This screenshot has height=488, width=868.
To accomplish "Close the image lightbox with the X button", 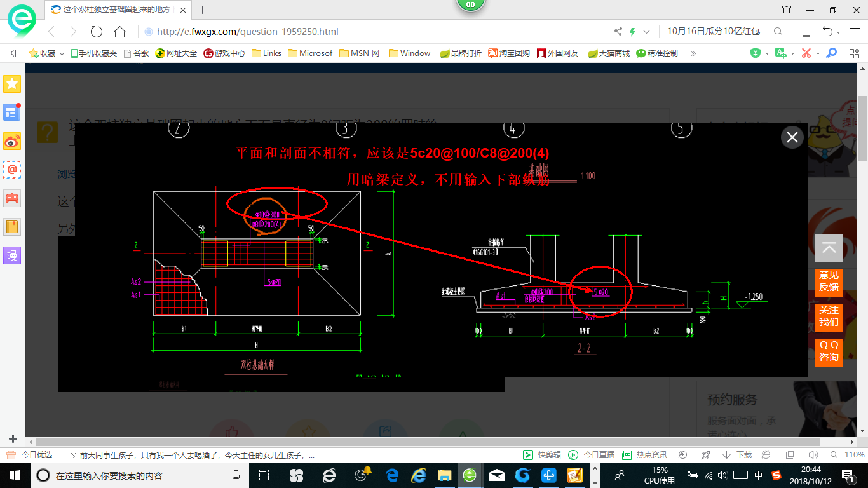I will coord(792,137).
